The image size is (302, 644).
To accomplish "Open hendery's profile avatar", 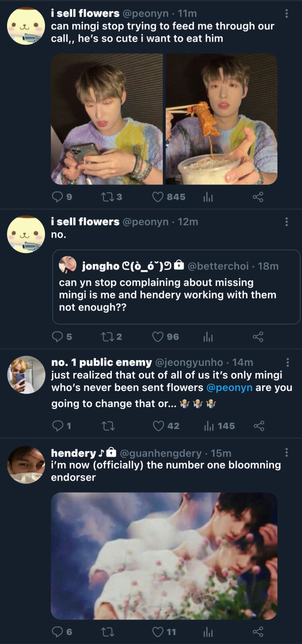I will point(26,465).
